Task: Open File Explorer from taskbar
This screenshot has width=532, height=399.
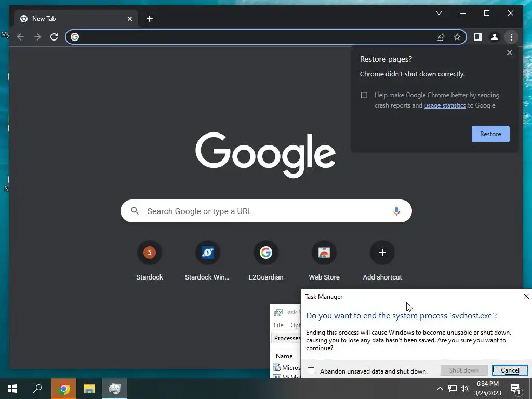Action: pyautogui.click(x=89, y=389)
